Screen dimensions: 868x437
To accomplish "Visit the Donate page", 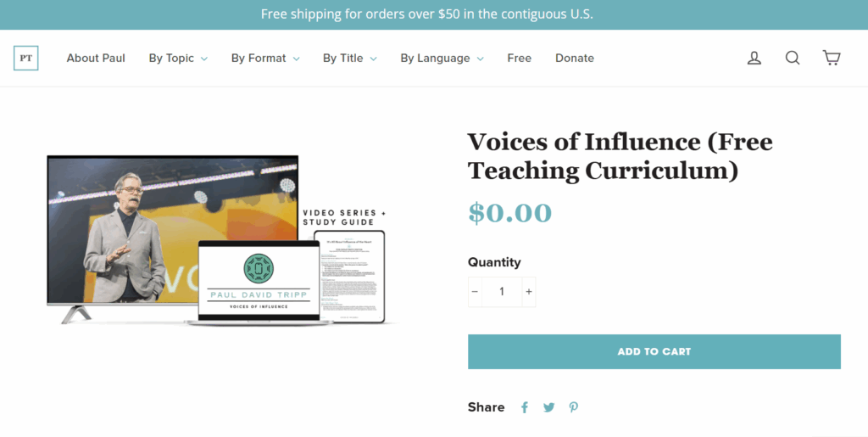I will click(575, 58).
